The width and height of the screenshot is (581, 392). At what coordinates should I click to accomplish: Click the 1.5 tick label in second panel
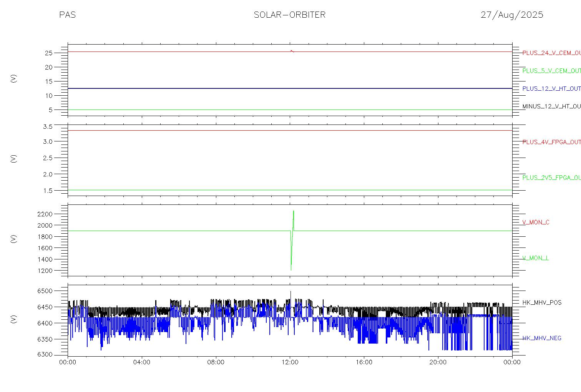click(47, 191)
